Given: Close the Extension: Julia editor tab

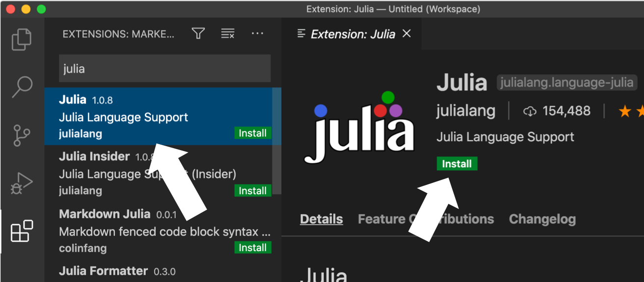Looking at the screenshot, I should pyautogui.click(x=406, y=33).
